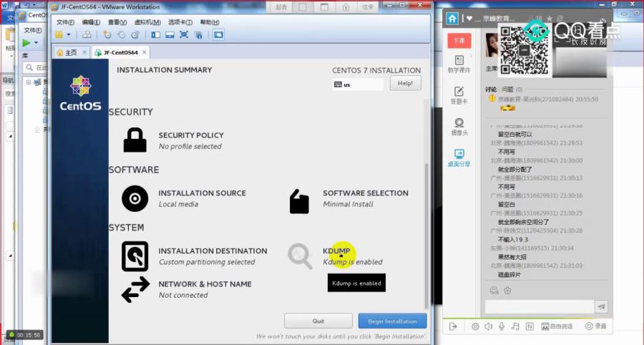644x345 pixels.
Task: Close the 主页 tab
Action: (84, 52)
